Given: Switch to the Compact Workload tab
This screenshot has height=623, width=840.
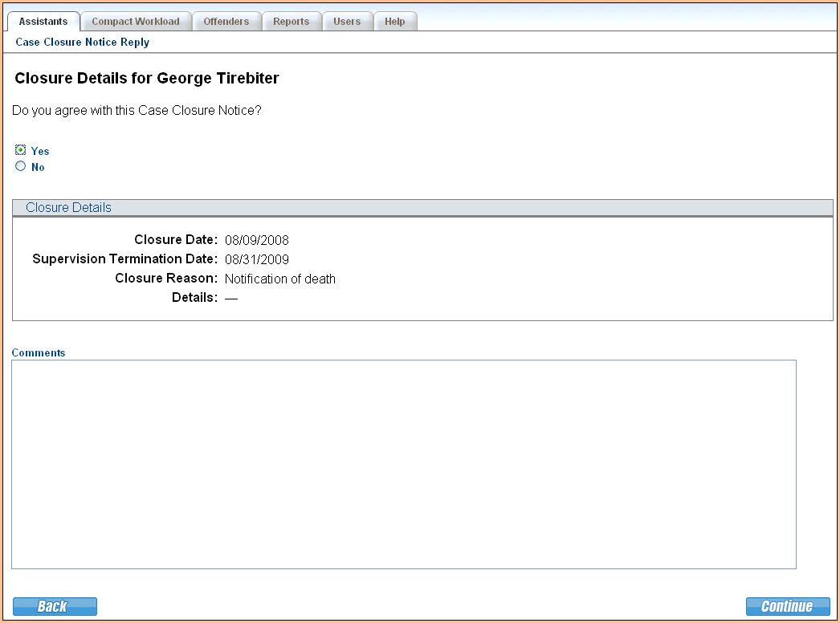Looking at the screenshot, I should (136, 22).
